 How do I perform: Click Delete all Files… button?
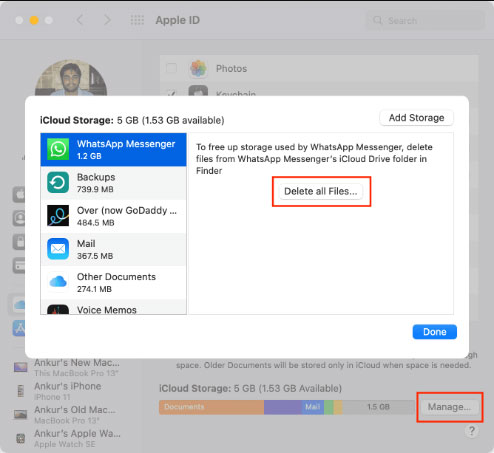(x=321, y=191)
